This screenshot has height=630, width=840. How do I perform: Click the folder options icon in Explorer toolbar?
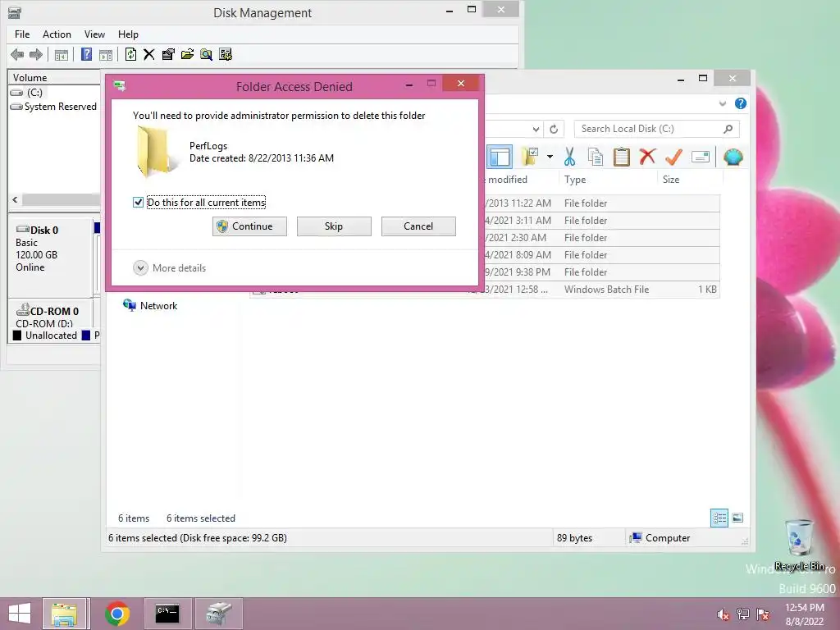coord(531,157)
